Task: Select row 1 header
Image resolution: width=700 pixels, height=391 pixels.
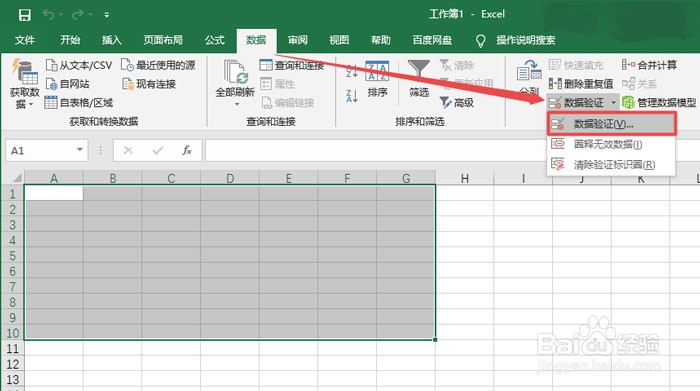Action: [x=12, y=193]
